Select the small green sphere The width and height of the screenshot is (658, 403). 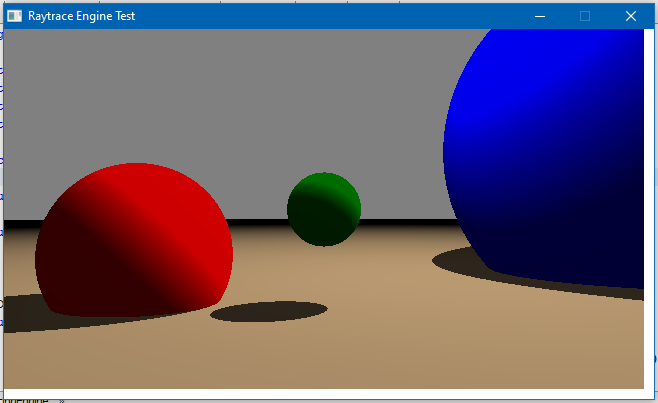point(323,209)
